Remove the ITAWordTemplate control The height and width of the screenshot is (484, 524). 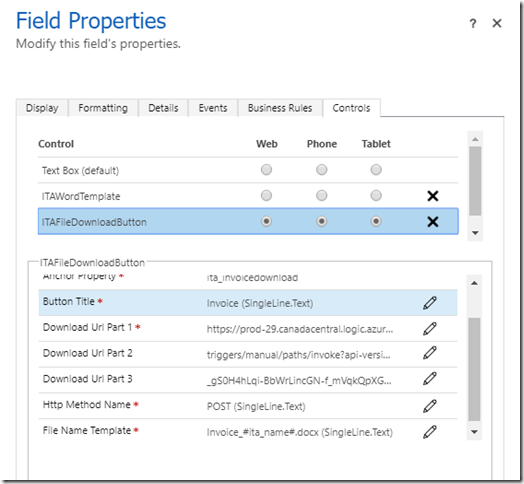pyautogui.click(x=433, y=196)
